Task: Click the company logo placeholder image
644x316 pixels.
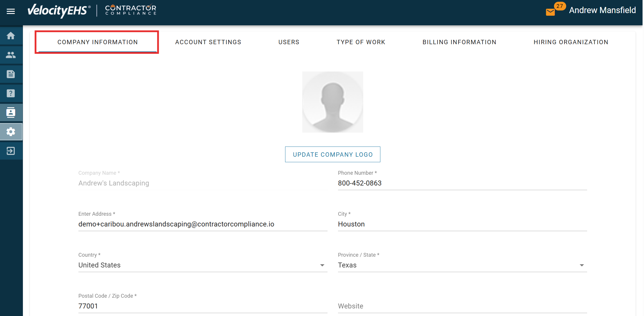Action: click(x=332, y=102)
